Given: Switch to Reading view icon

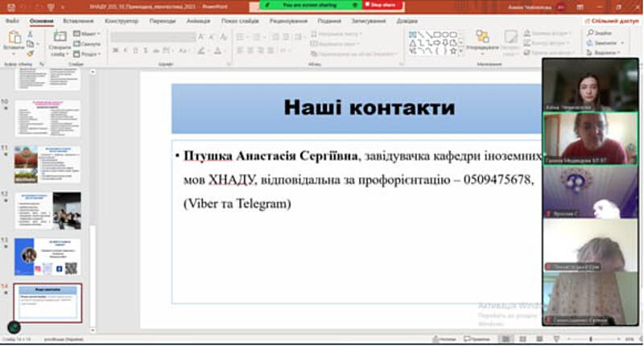Looking at the screenshot, I should (539, 339).
